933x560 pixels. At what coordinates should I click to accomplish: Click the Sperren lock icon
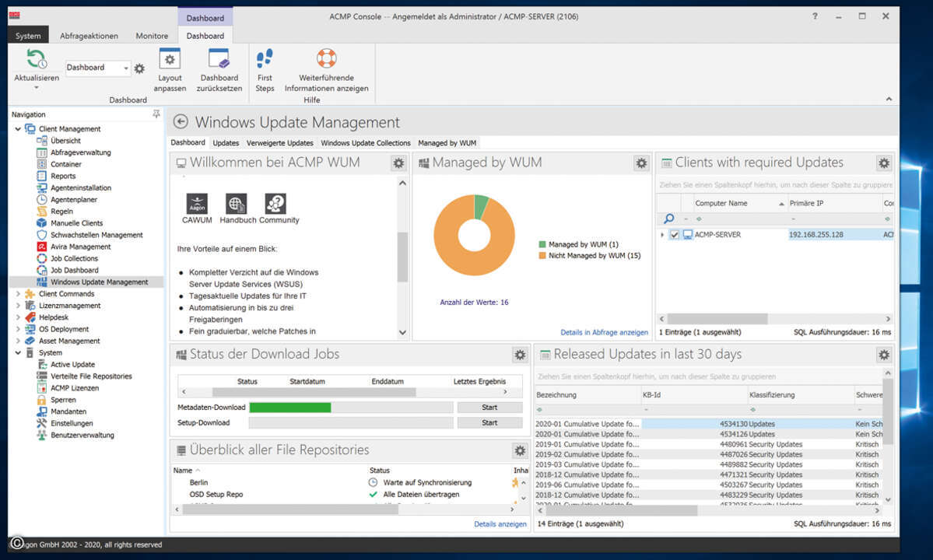coord(42,400)
